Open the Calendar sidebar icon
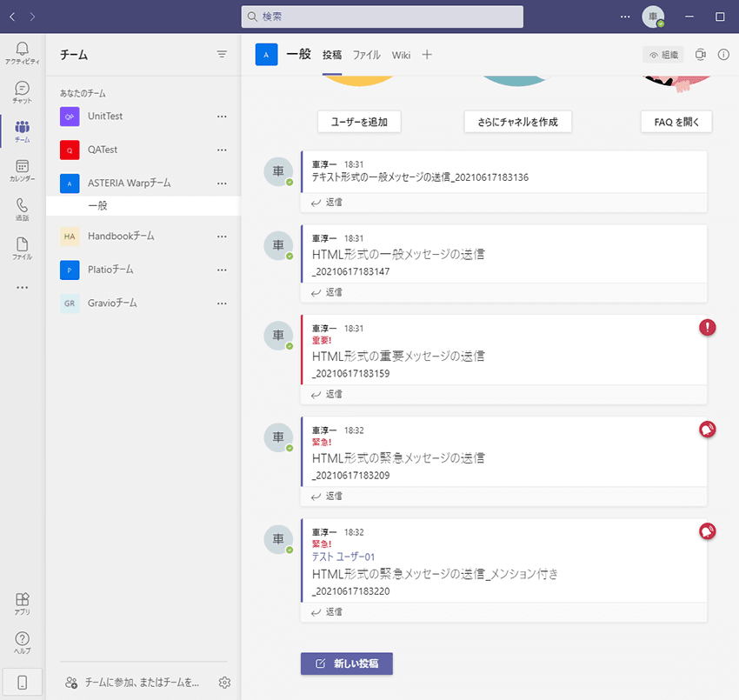739x700 pixels. pos(22,170)
